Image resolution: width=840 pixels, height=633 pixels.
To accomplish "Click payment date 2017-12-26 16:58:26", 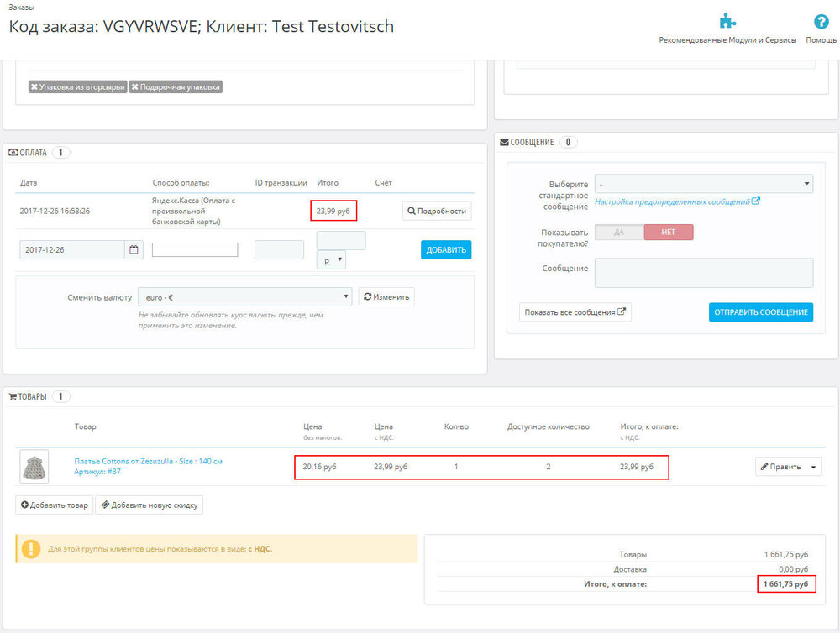I will click(55, 211).
